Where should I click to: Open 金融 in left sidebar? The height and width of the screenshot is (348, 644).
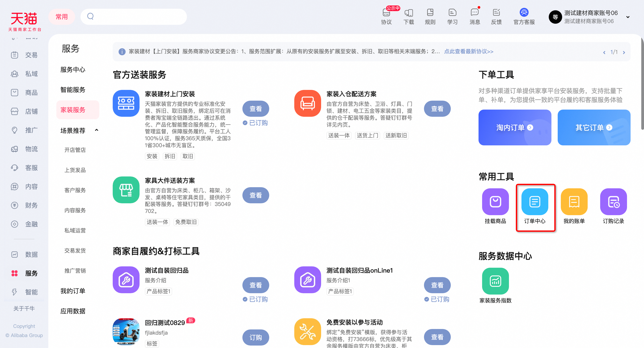click(24, 224)
